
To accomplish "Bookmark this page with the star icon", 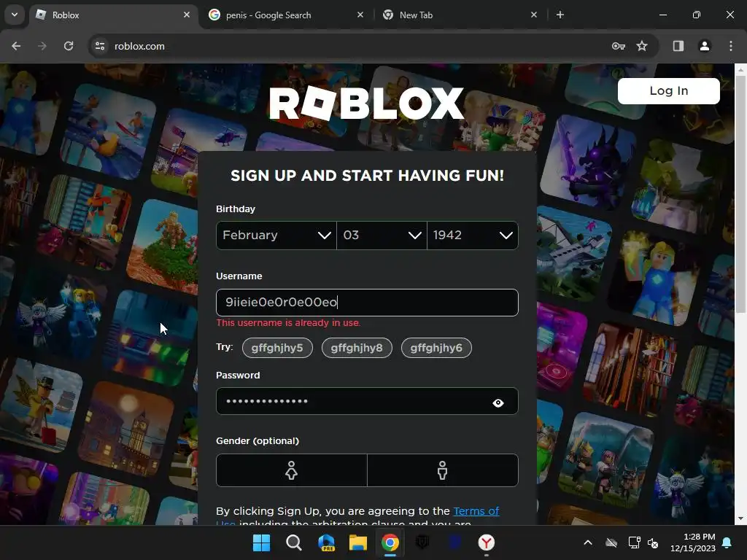I will pos(642,46).
